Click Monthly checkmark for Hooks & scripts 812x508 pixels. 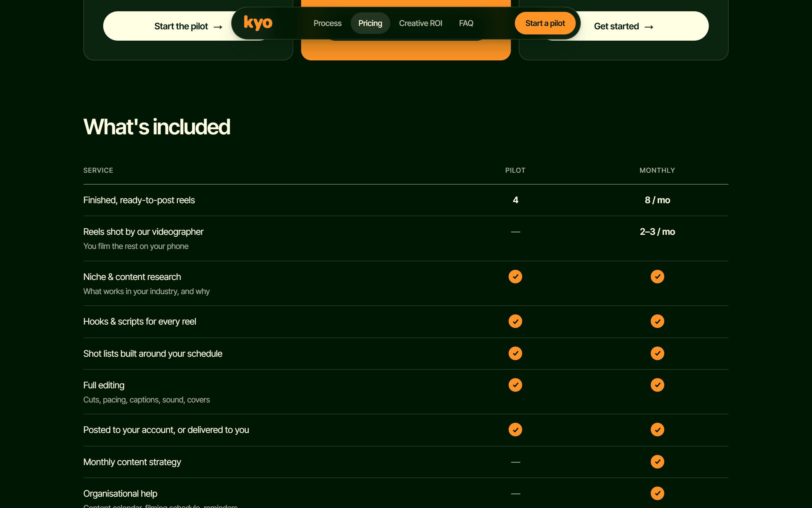pos(657,321)
